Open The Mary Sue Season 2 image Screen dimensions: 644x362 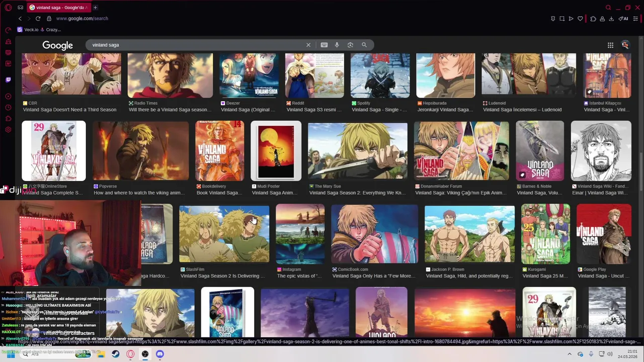coord(358,151)
